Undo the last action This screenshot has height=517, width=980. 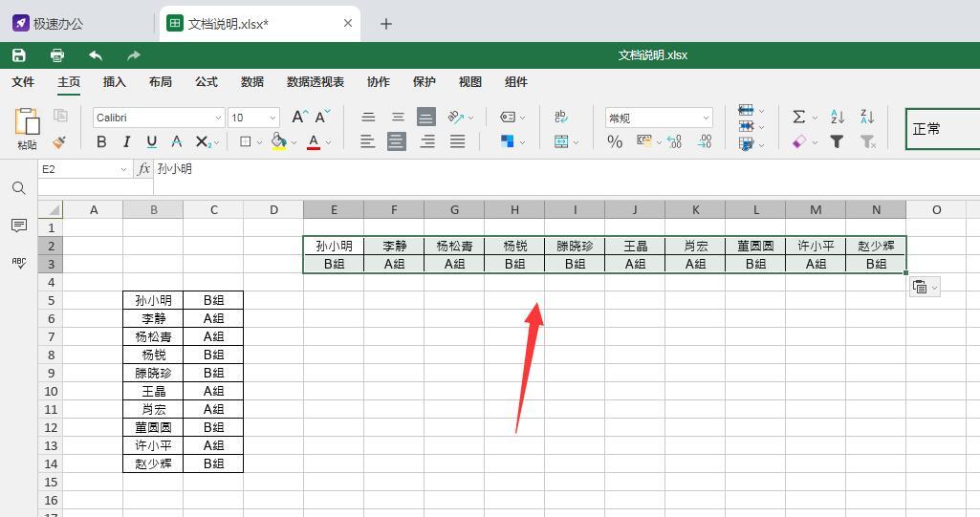tap(96, 54)
